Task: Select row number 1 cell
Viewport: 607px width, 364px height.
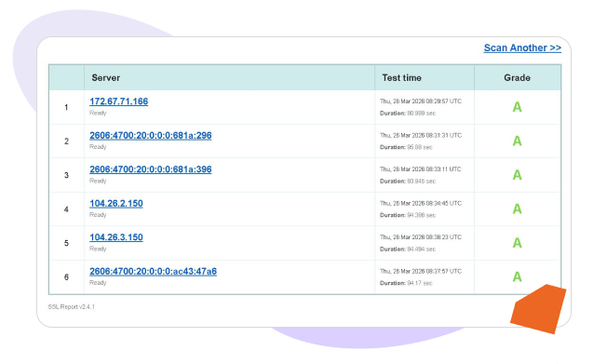Action: (x=67, y=107)
